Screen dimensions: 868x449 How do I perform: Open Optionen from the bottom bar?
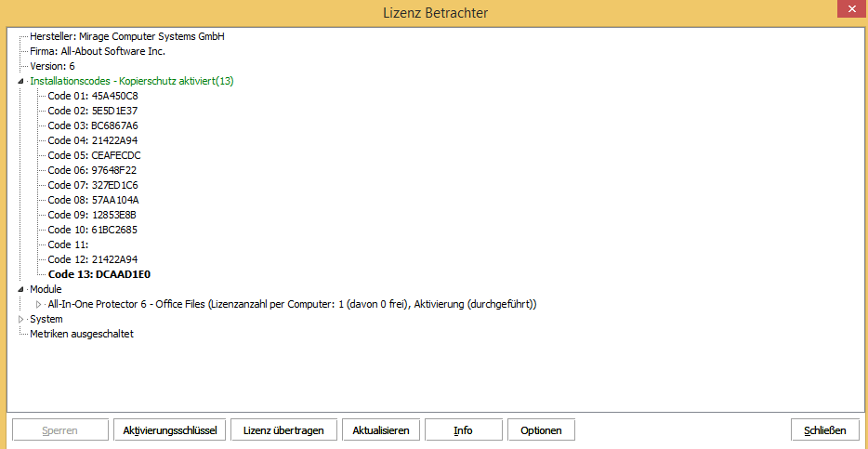(x=541, y=430)
